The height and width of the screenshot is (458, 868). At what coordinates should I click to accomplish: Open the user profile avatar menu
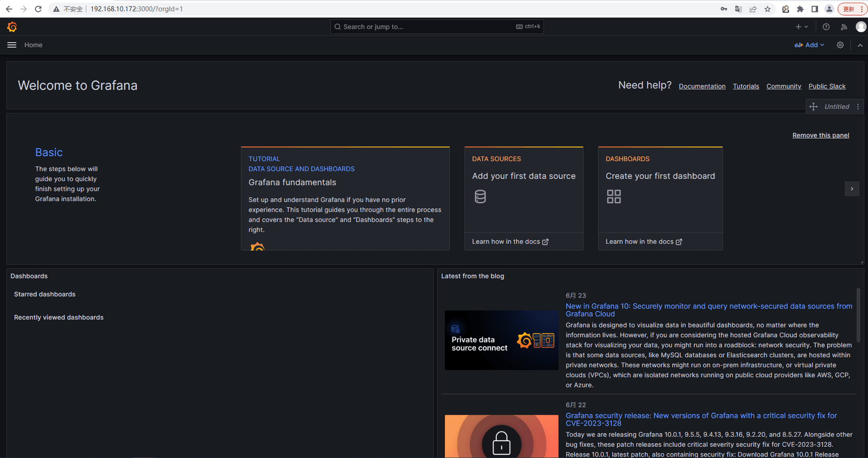(x=861, y=27)
